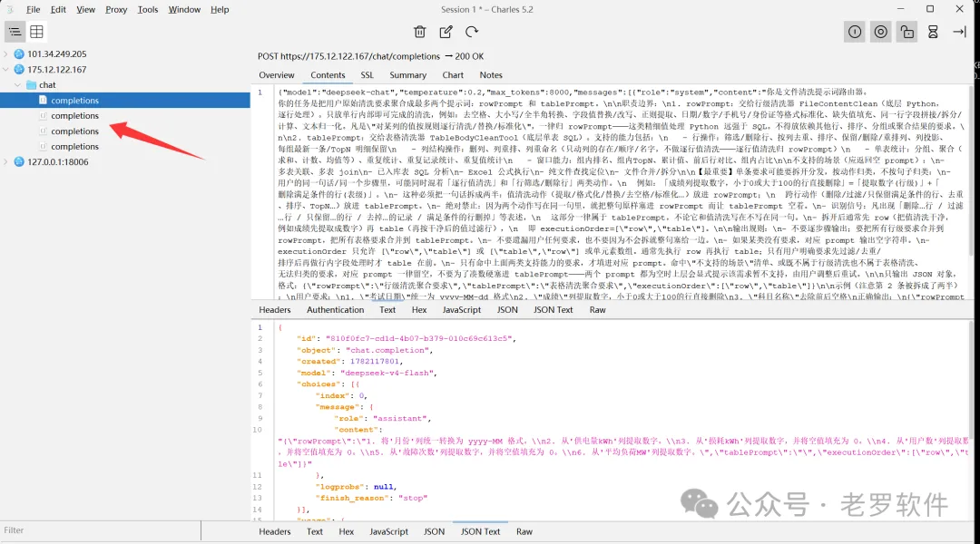Open response Raw tab at bottom
This screenshot has width=980, height=544.
tap(524, 531)
